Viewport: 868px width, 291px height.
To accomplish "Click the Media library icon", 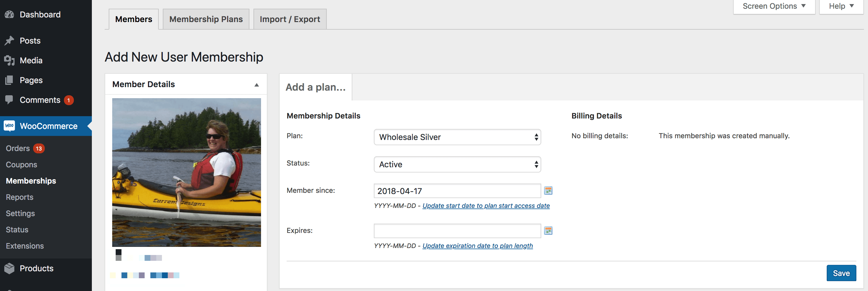I will tap(9, 61).
